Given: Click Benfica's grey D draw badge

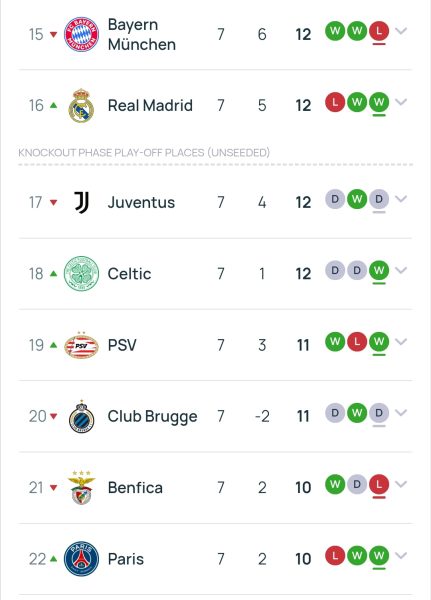Looking at the screenshot, I should tap(357, 484).
